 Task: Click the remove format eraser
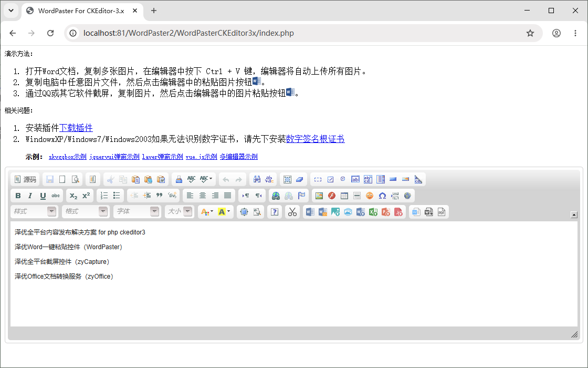click(x=300, y=179)
